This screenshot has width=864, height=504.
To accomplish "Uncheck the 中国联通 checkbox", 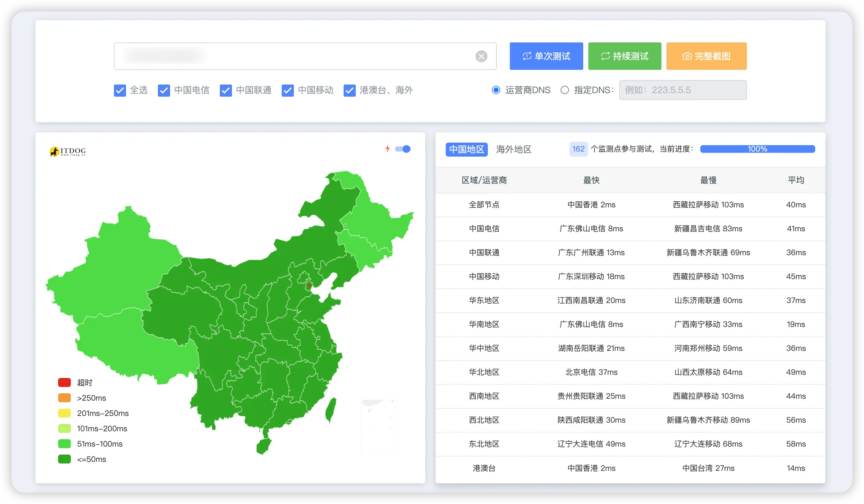I will (x=226, y=91).
